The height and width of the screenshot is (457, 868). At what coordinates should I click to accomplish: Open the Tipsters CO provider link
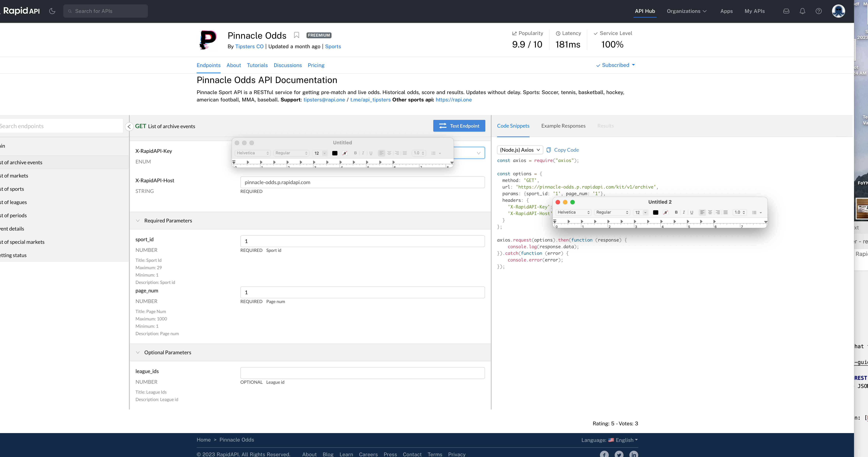click(249, 47)
